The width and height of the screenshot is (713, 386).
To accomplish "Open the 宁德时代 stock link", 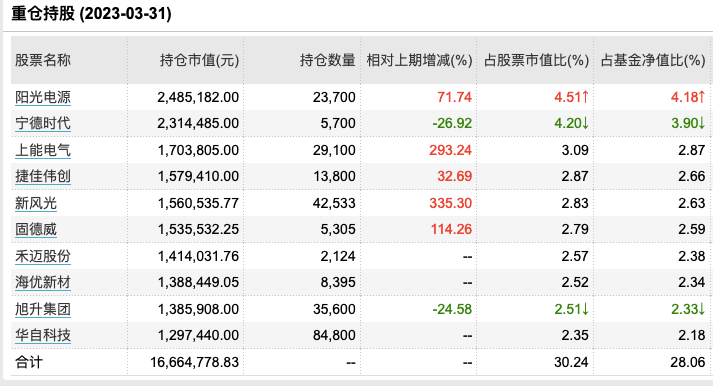I will (43, 123).
